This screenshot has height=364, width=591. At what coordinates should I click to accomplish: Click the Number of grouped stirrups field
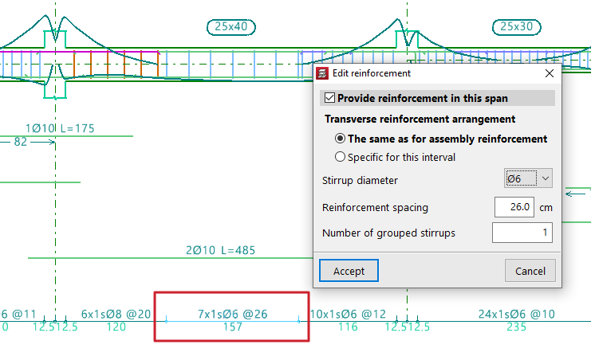pos(522,233)
